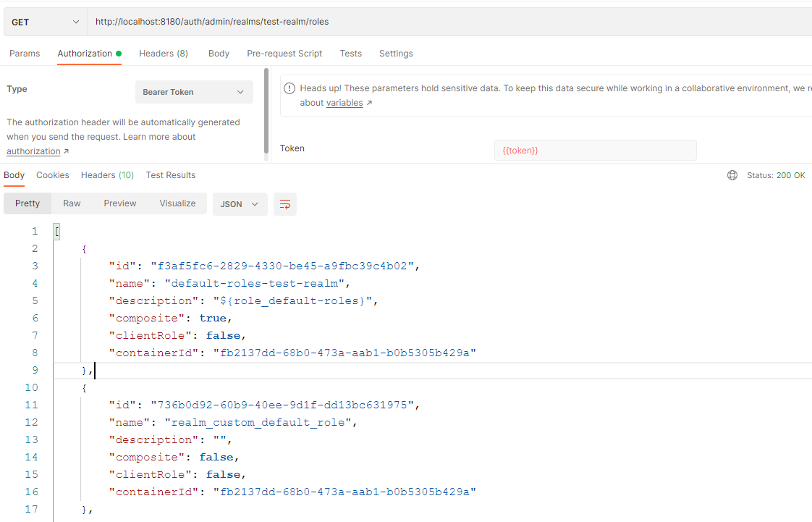Select the request Body tab

point(219,54)
